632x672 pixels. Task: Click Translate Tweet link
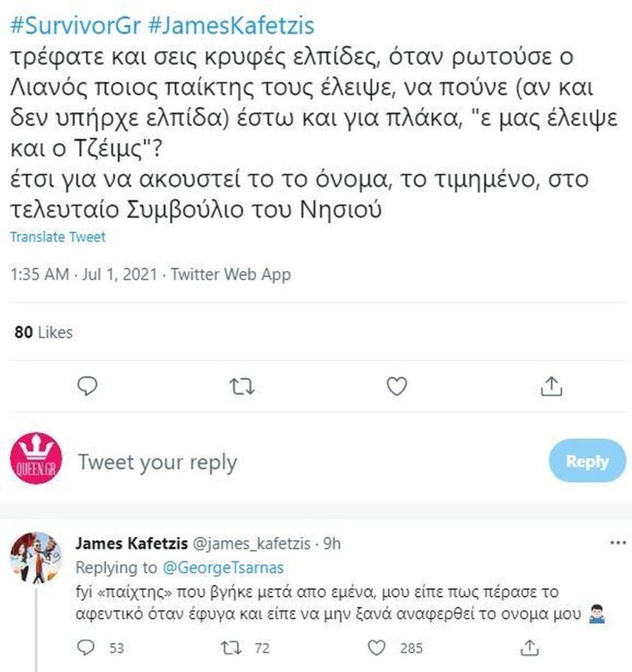(58, 237)
